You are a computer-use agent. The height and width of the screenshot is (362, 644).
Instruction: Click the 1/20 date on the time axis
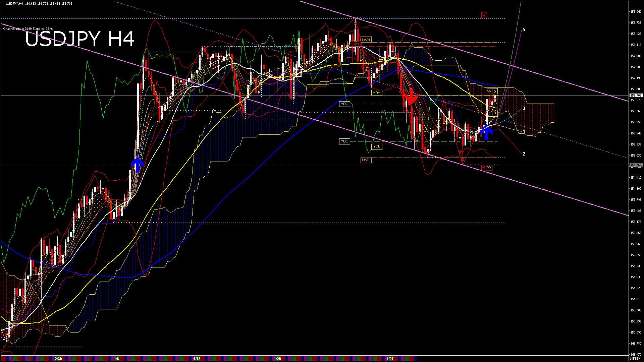(x=277, y=359)
